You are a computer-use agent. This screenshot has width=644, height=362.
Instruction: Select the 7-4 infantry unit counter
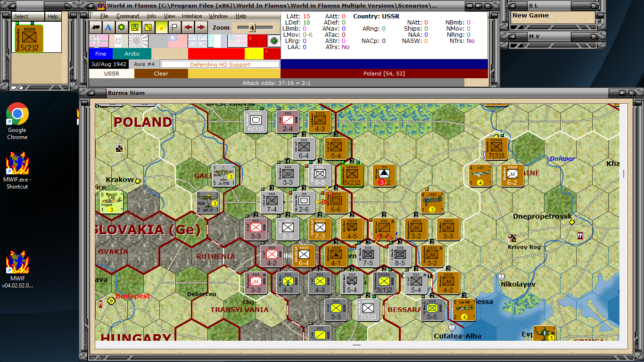pos(272,202)
